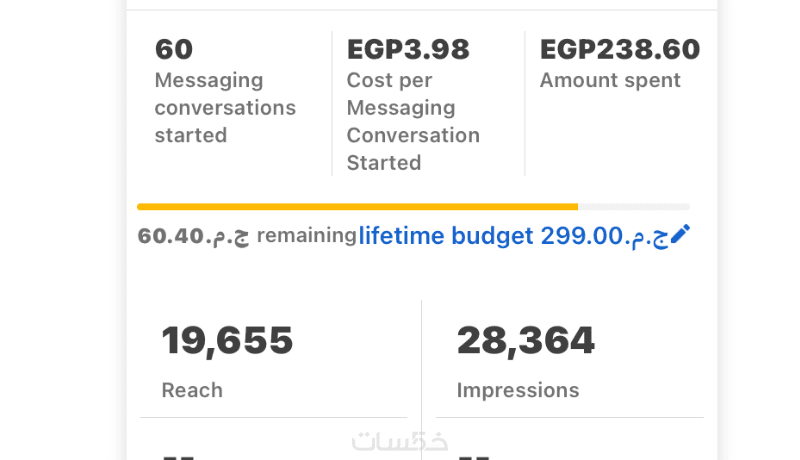The image size is (800, 460).
Task: Click the Amount spent label
Action: click(610, 80)
